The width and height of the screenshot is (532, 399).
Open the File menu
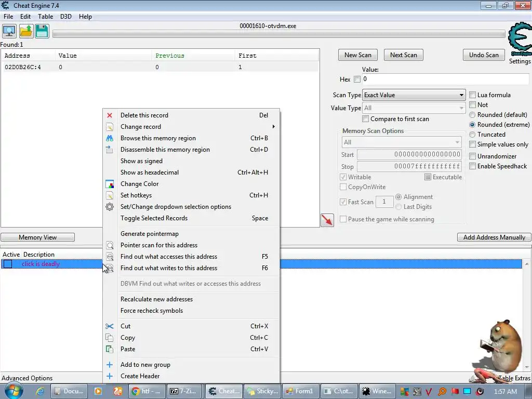pos(8,17)
